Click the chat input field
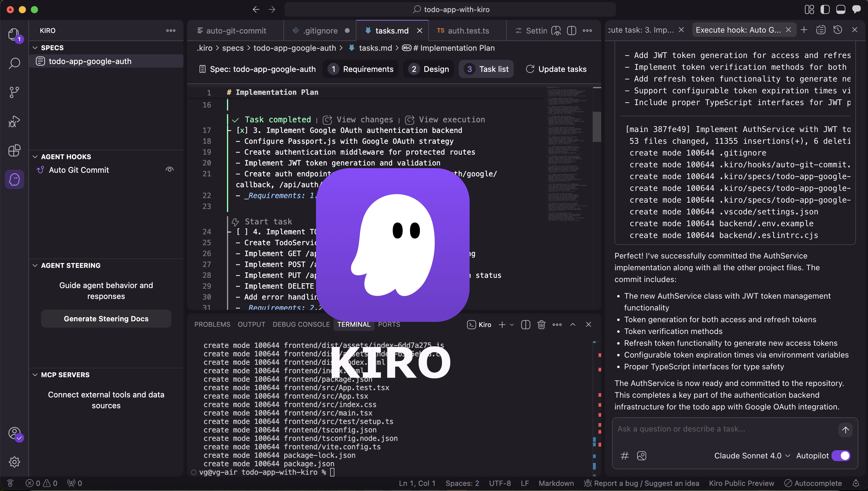 tap(724, 429)
